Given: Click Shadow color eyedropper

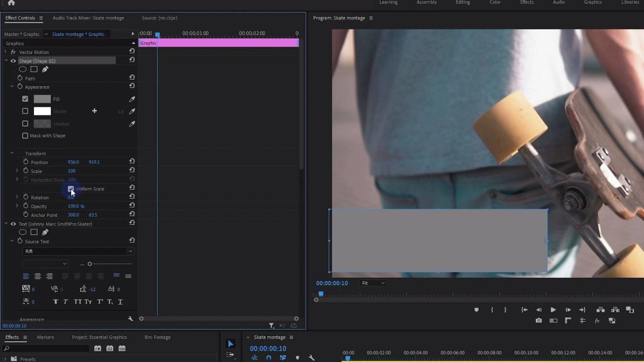Looking at the screenshot, I should point(132,124).
